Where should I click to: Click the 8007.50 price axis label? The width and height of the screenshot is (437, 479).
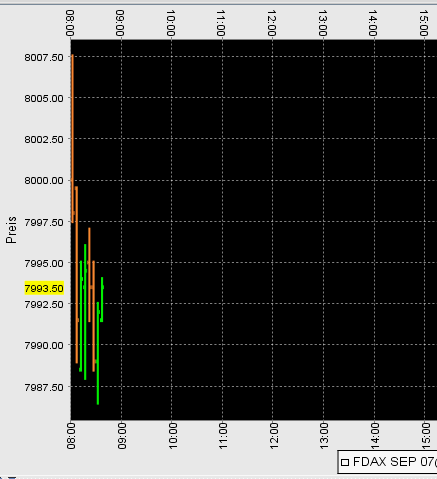click(x=44, y=58)
